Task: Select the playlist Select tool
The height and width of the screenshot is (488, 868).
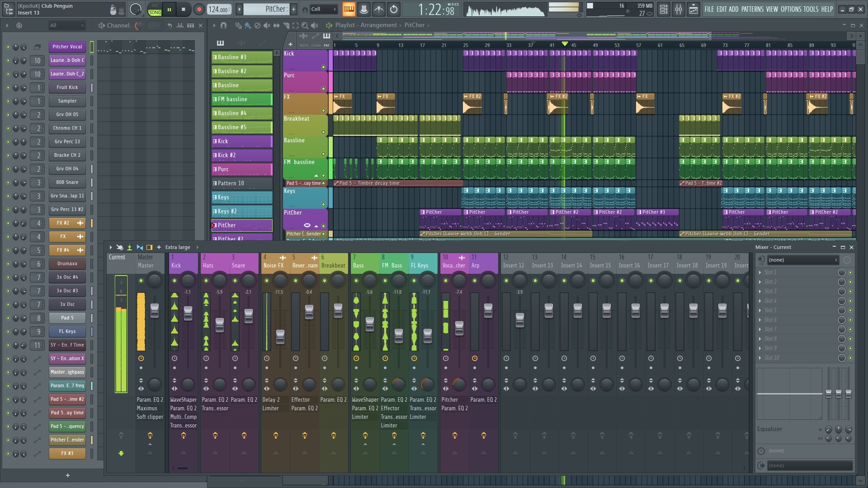Action: 295,25
